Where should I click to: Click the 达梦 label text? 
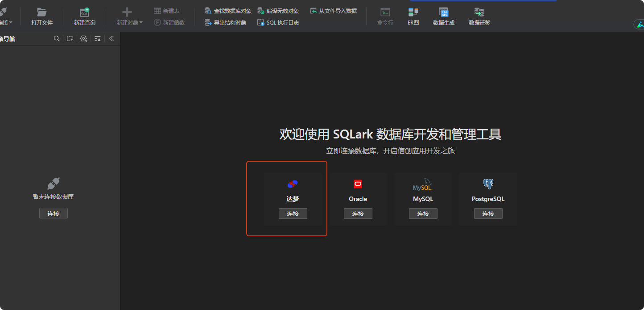click(293, 199)
